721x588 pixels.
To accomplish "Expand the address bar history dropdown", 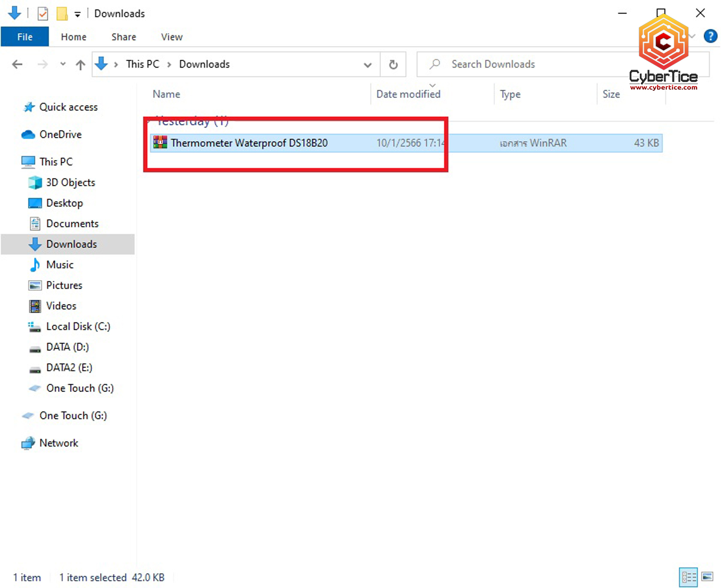I will [x=368, y=64].
